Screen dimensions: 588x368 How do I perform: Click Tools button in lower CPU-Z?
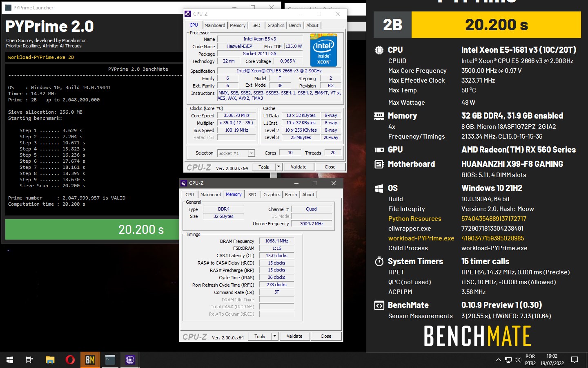260,336
